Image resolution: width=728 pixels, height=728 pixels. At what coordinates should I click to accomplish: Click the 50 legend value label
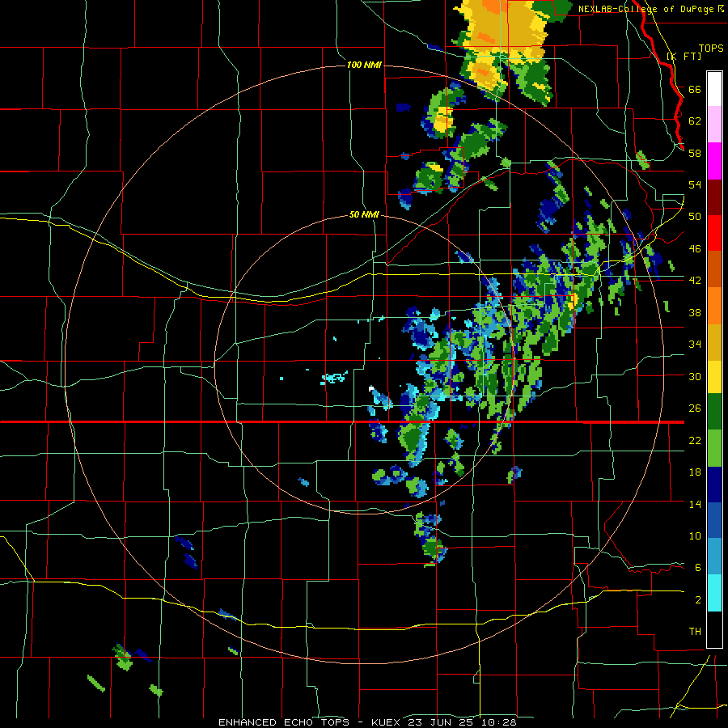(x=695, y=216)
